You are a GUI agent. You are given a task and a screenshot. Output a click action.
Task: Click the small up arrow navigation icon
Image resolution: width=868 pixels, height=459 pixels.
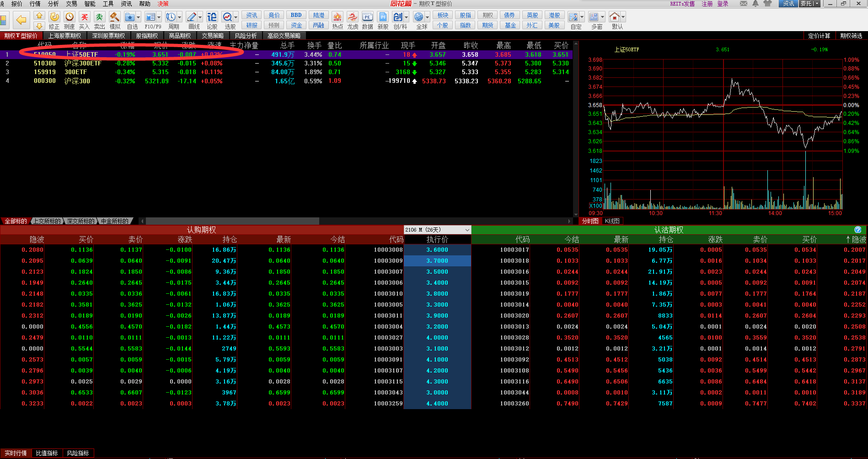[39, 16]
